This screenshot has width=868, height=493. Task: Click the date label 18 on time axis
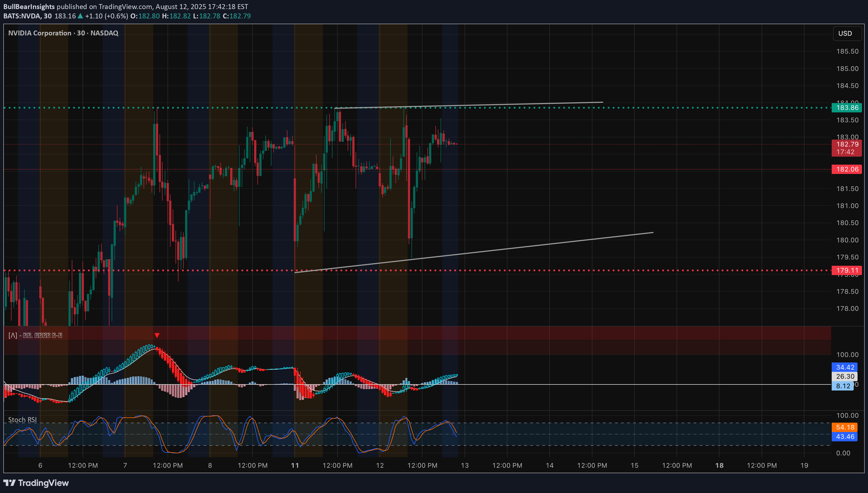point(719,466)
